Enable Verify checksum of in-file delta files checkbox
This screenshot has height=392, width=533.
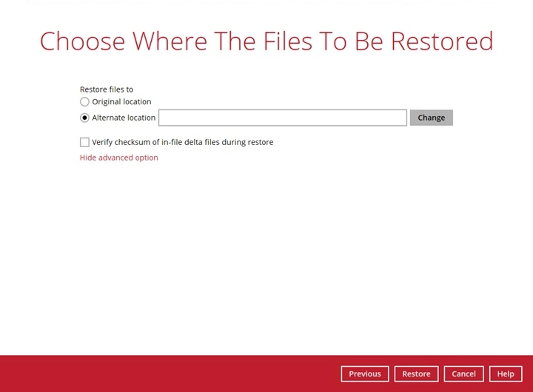(84, 142)
